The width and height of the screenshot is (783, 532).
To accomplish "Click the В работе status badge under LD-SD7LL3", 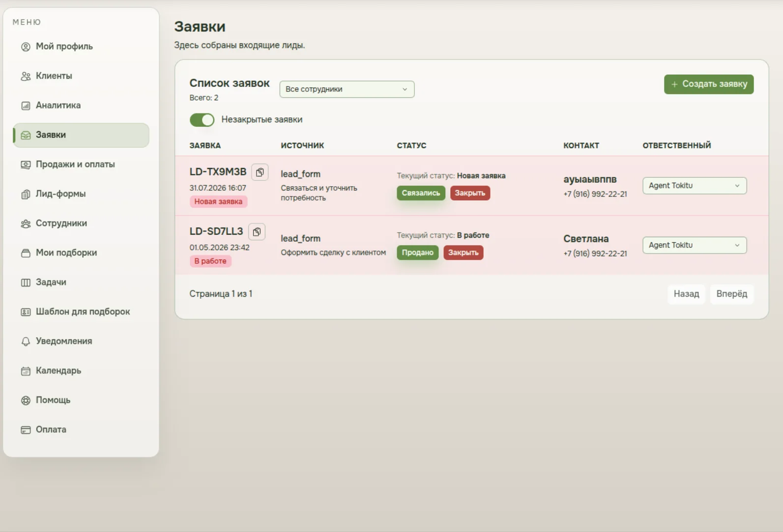I will click(x=210, y=261).
